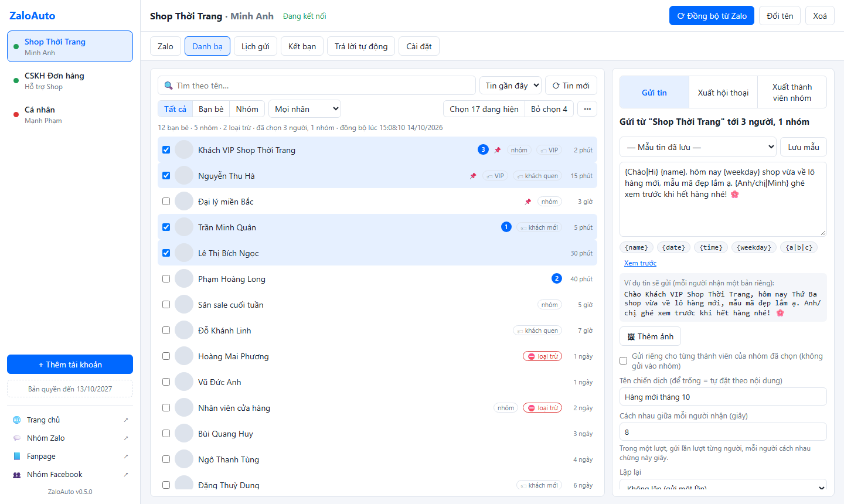
Task: Click the unread badge 1 on Trần Minh Quân
Action: pos(506,227)
